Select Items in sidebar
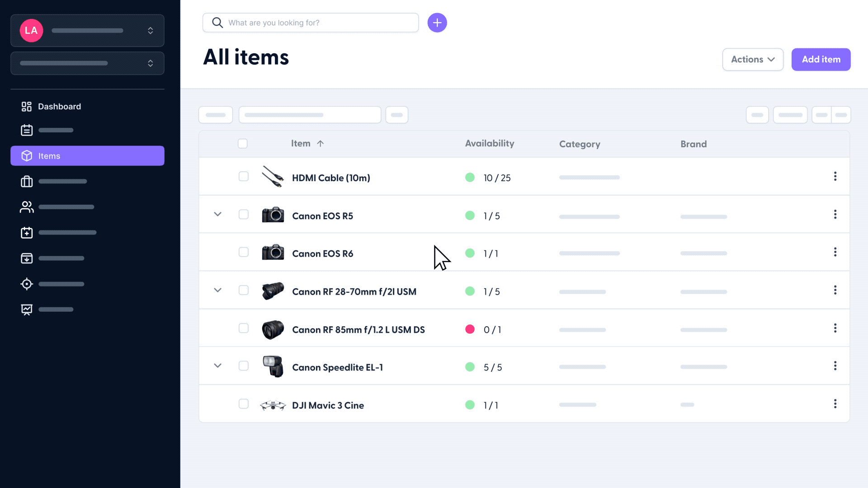 [x=87, y=156]
